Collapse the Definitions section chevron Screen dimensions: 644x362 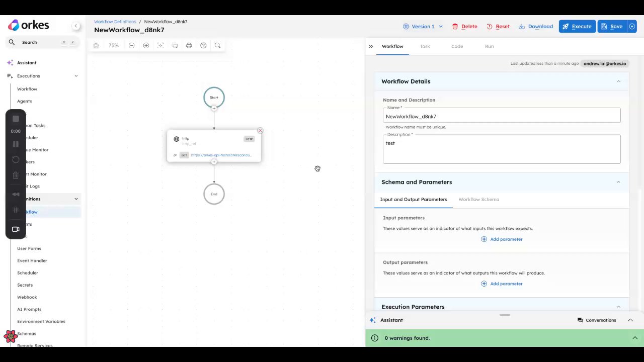click(x=76, y=199)
